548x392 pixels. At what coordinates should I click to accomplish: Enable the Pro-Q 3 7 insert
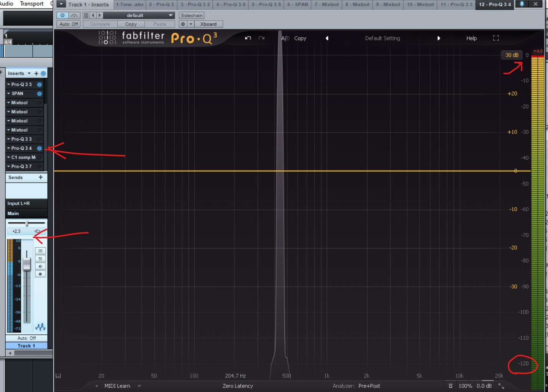pyautogui.click(x=40, y=167)
